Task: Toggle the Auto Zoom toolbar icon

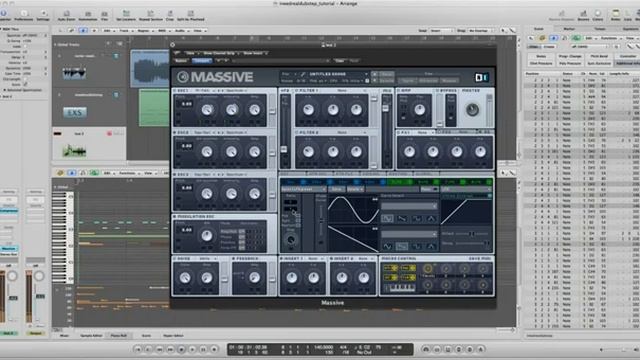Action: [66, 16]
